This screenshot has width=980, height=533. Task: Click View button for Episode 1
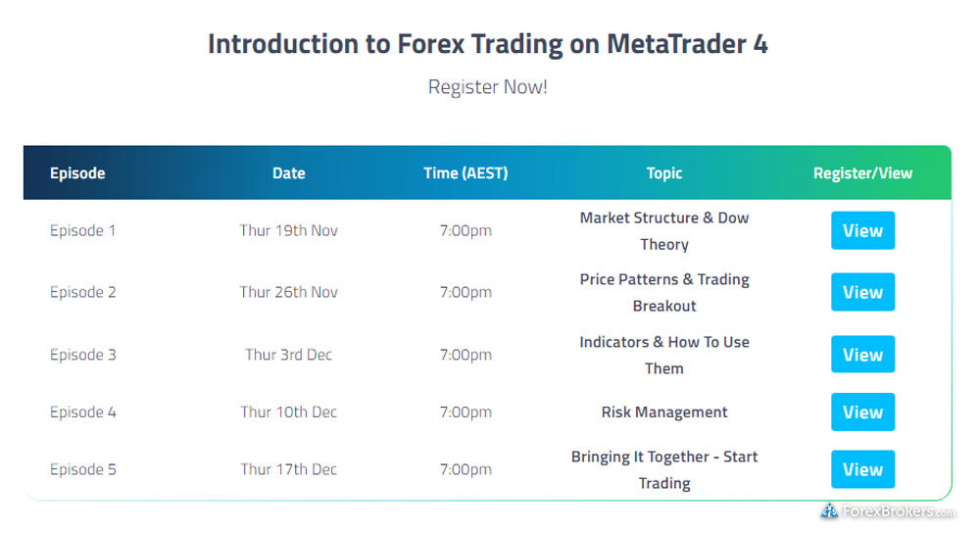pyautogui.click(x=862, y=231)
